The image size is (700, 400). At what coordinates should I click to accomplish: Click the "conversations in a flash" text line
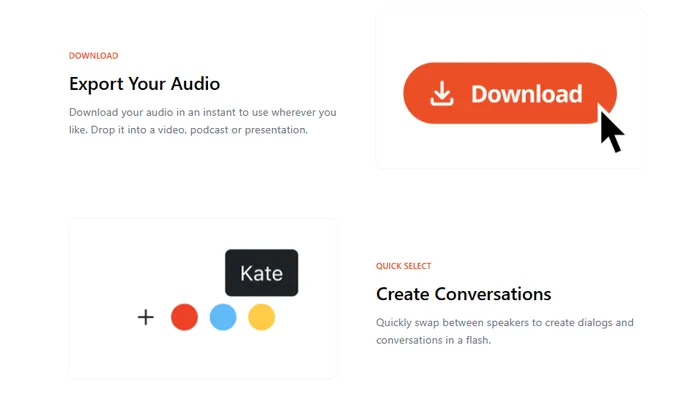[433, 341]
